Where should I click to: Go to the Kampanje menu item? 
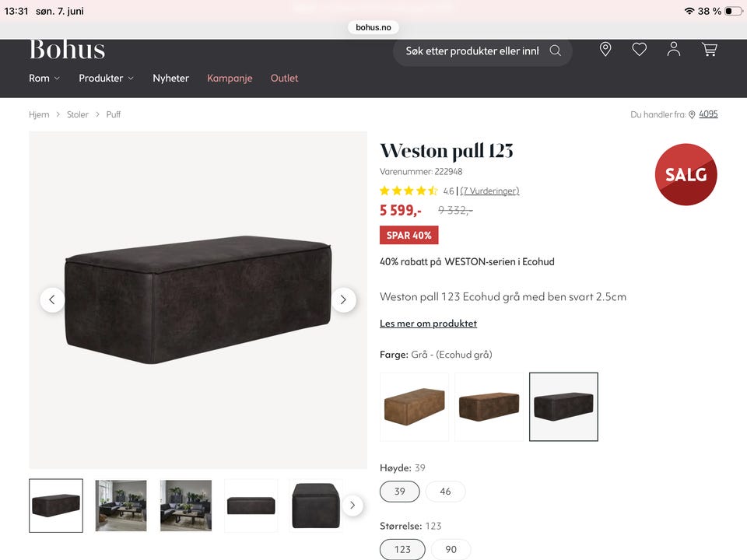click(230, 78)
